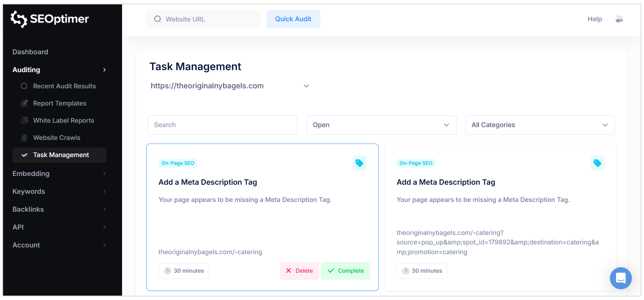Image resolution: width=644 pixels, height=300 pixels.
Task: Expand the Embedding section chevron
Action: 105,174
